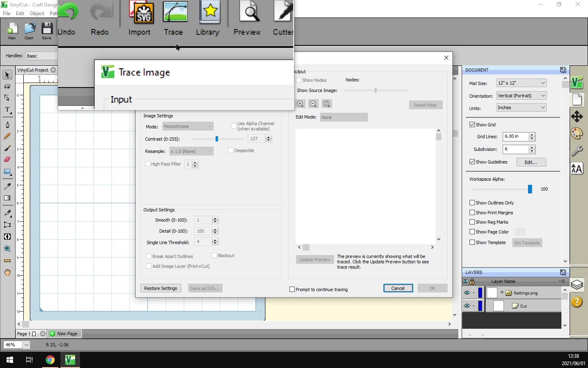Click the zoom in preview icon
This screenshot has width=588, height=368.
(300, 104)
